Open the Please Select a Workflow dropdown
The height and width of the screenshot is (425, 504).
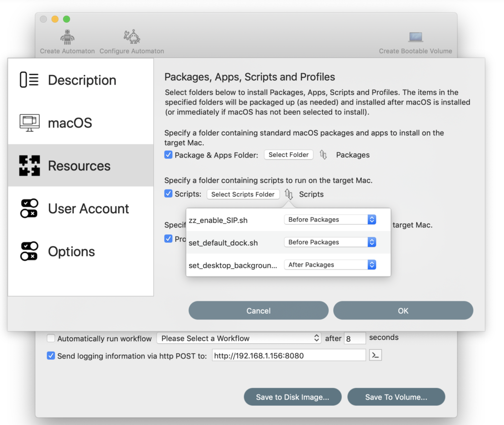(239, 338)
